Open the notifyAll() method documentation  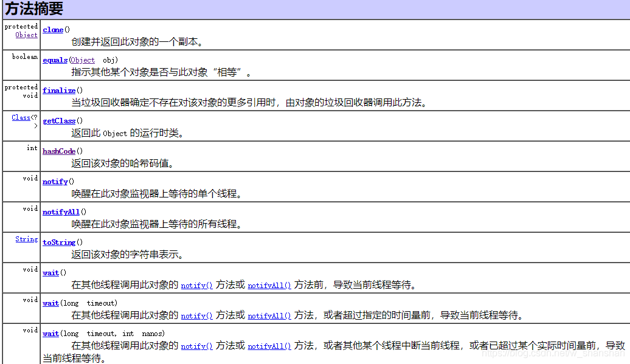[x=60, y=211]
